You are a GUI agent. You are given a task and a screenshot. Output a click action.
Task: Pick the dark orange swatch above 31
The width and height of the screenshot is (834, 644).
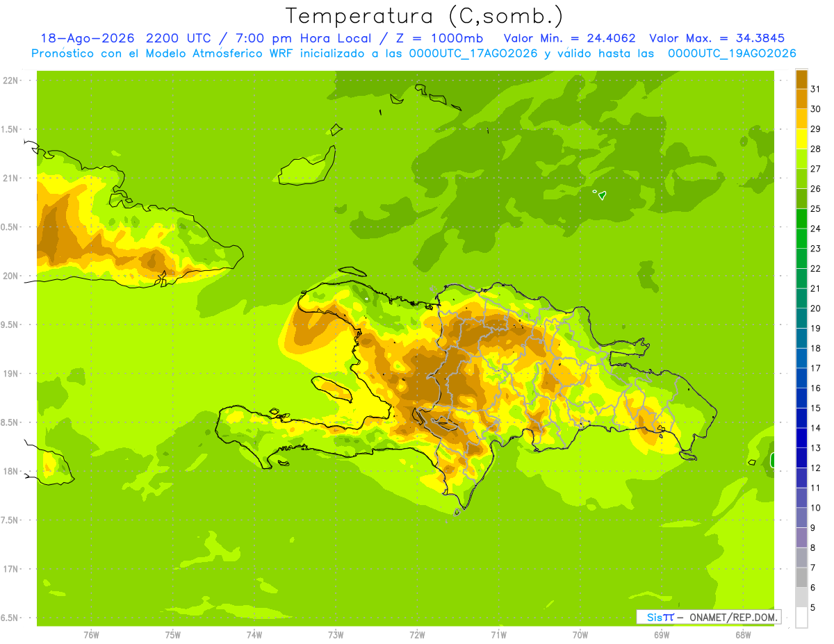(801, 79)
